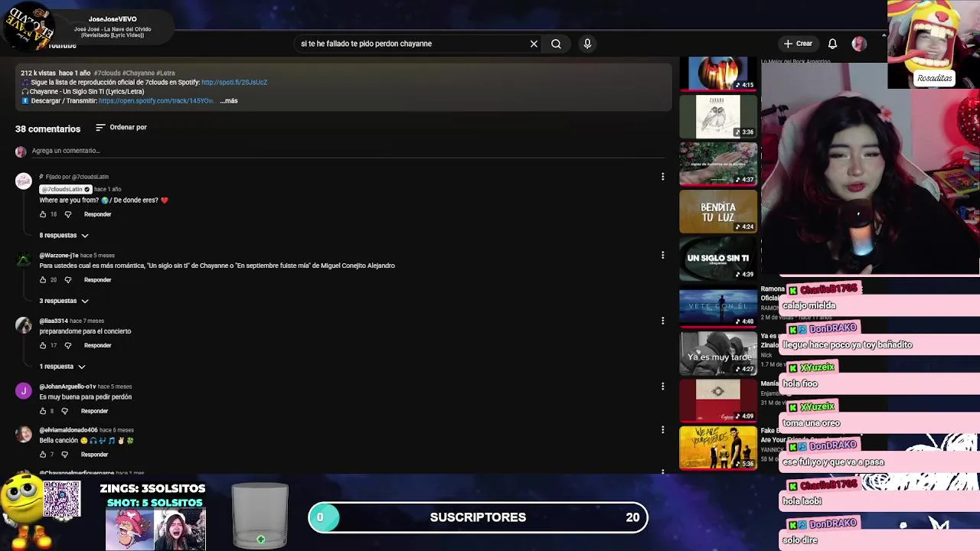The image size is (980, 551).
Task: Open options menu for Warzone-j1e comment
Action: (x=662, y=255)
